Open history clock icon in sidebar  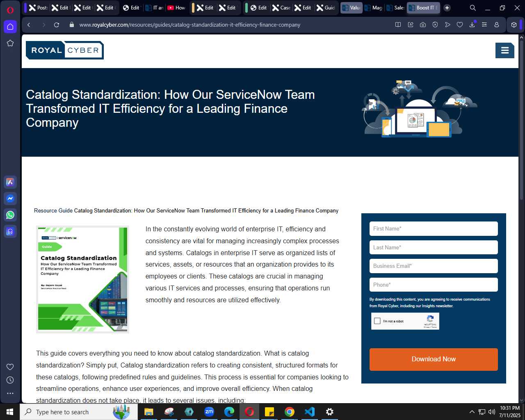point(10,380)
